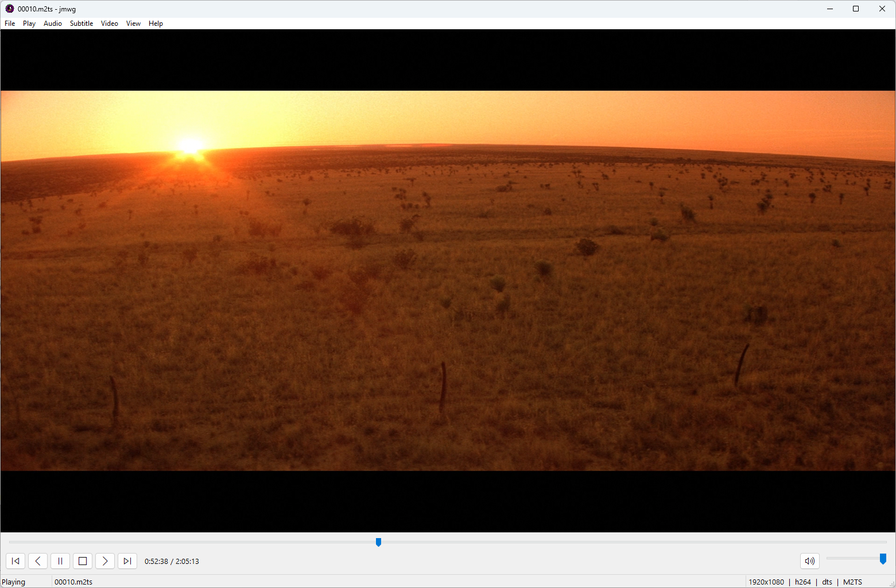The height and width of the screenshot is (588, 896).
Task: Click the 00010.m2ts filename in status bar
Action: tap(73, 582)
